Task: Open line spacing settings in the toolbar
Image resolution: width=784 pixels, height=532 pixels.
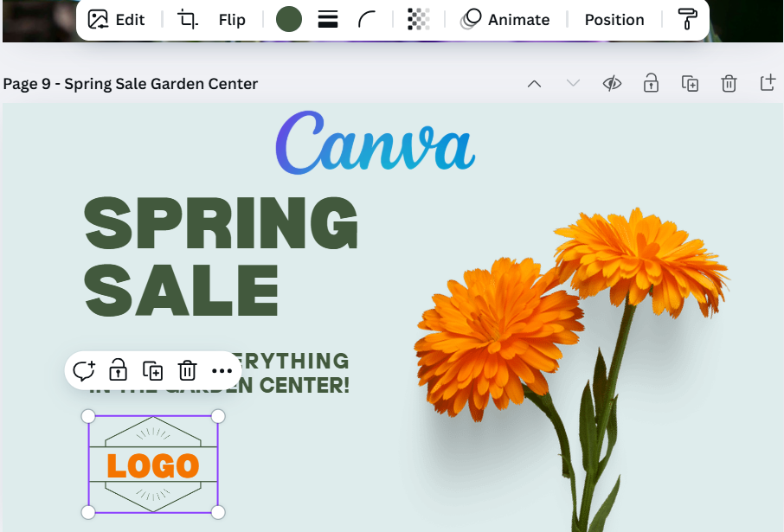Action: pyautogui.click(x=327, y=19)
